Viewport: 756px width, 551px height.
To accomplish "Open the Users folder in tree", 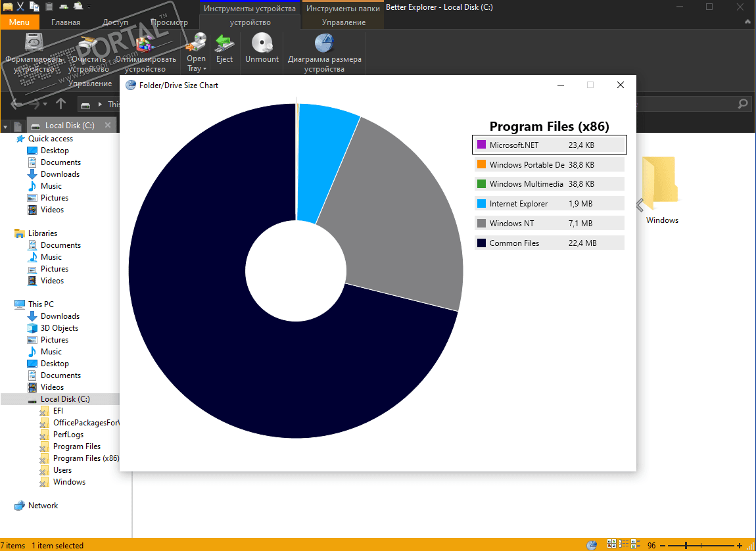I will pyautogui.click(x=62, y=470).
